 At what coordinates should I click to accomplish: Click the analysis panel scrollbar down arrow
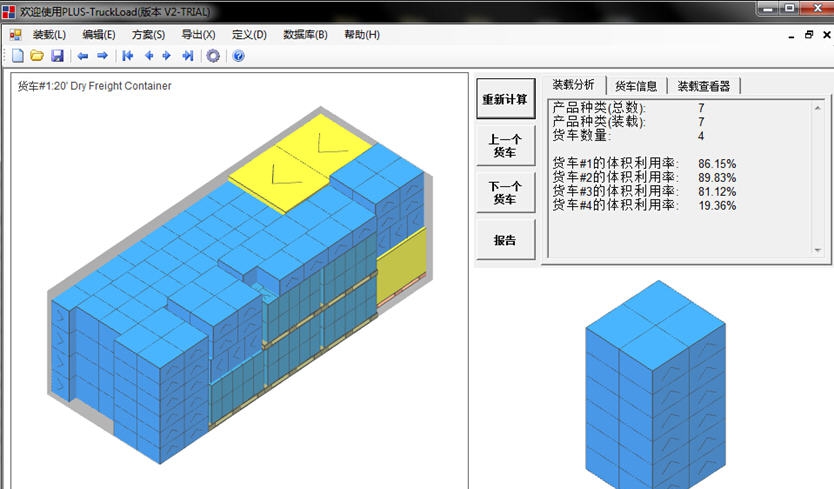[x=817, y=249]
